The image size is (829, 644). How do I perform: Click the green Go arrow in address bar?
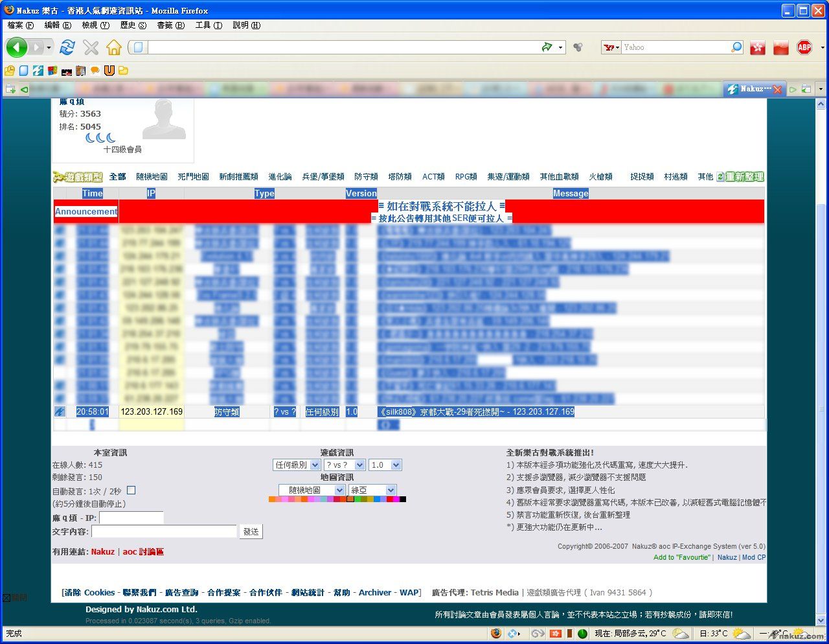point(547,47)
